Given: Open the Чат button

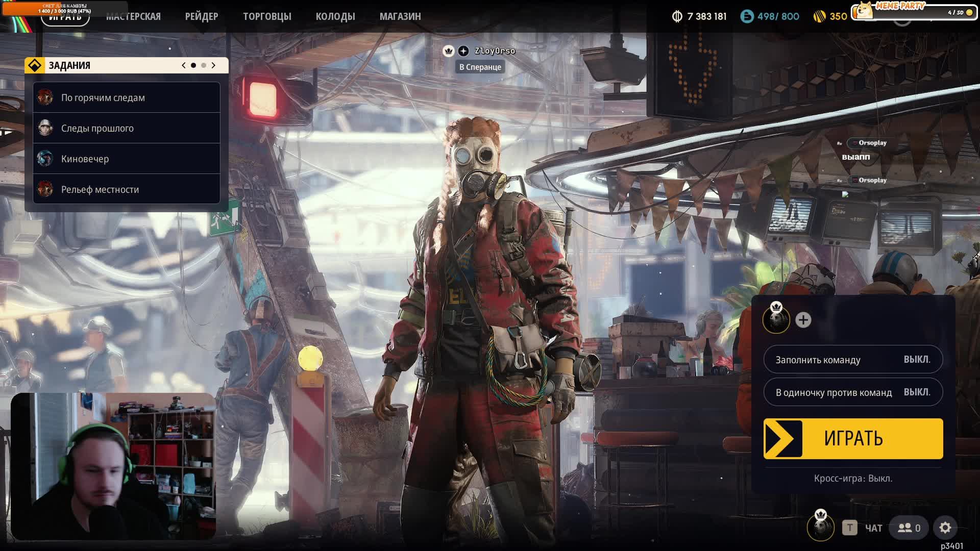Looking at the screenshot, I should 873,528.
